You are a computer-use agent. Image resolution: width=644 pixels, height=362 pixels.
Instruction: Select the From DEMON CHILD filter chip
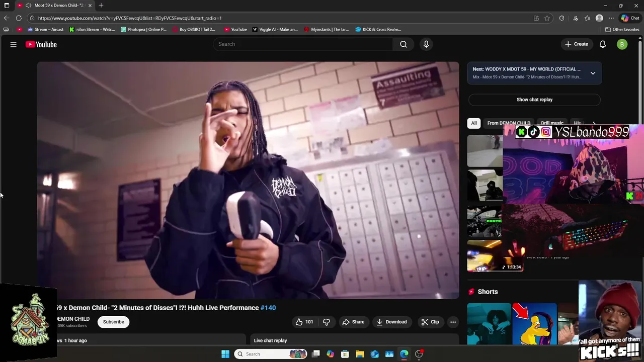509,123
